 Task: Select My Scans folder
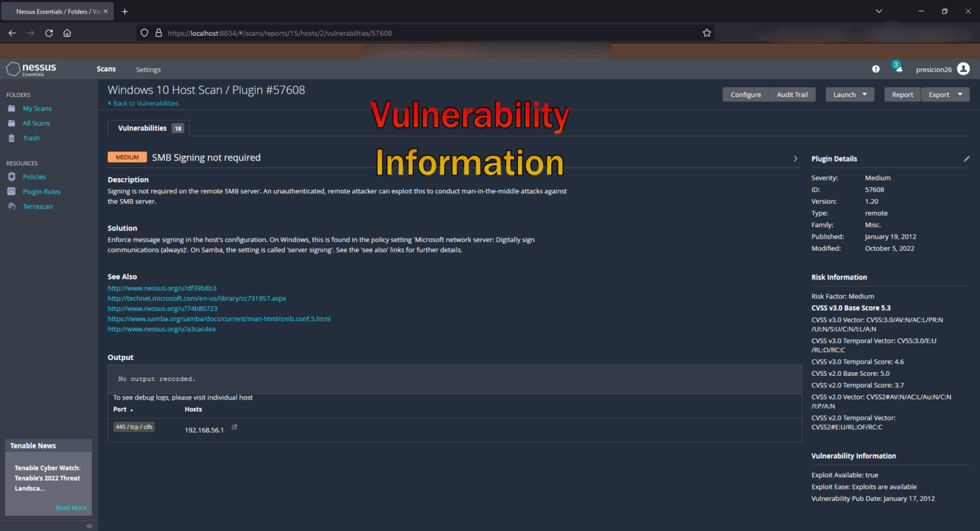(x=37, y=108)
